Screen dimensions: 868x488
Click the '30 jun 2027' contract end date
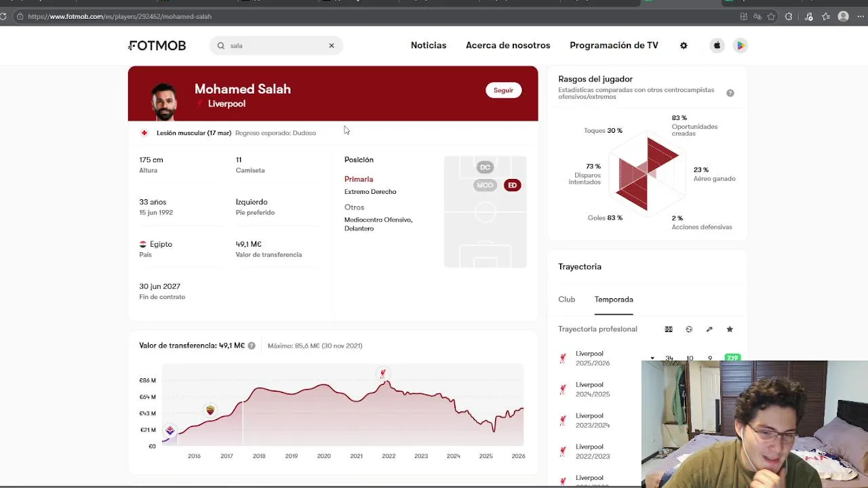[159, 287]
